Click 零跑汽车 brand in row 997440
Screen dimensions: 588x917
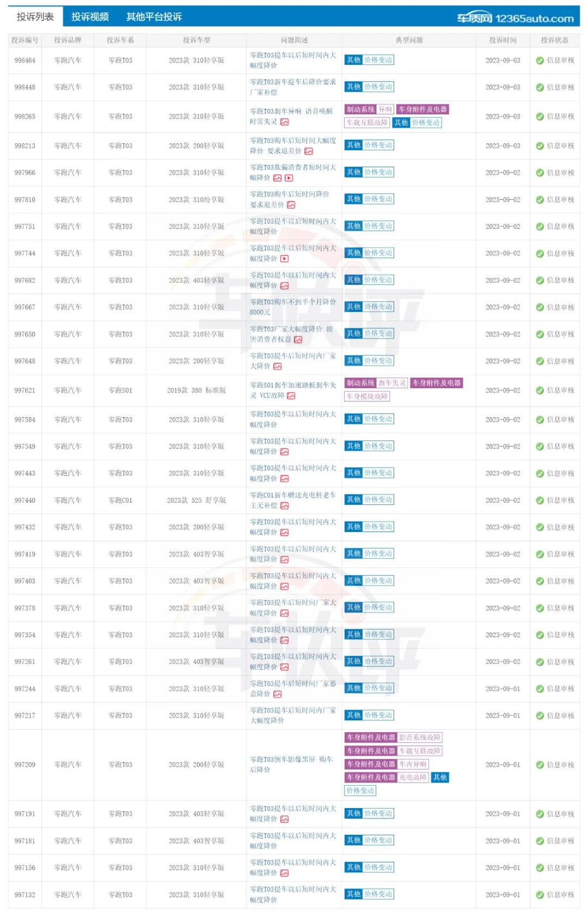pyautogui.click(x=68, y=500)
